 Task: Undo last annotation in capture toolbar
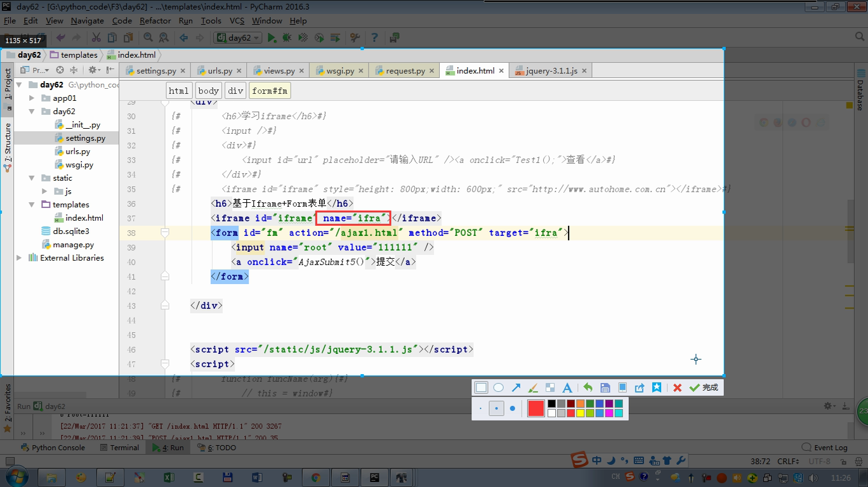(588, 387)
